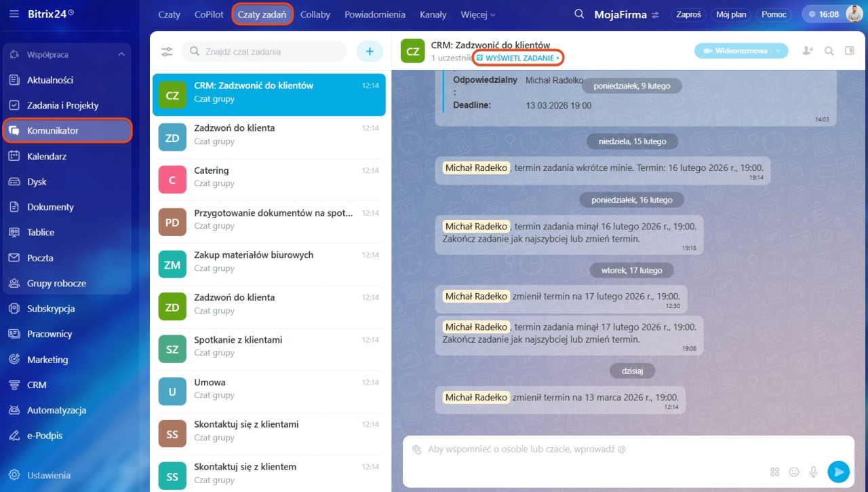Open the user profile avatar
This screenshot has height=492, width=868.
tap(854, 14)
